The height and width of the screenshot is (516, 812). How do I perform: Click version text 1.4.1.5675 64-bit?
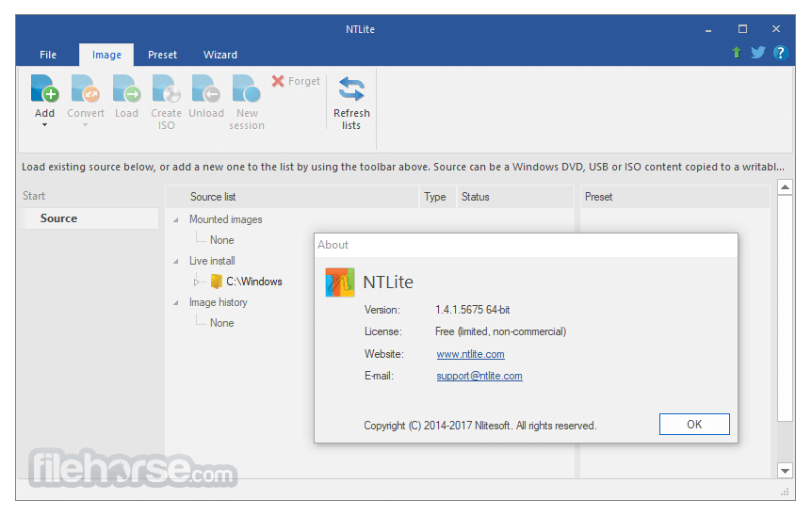pyautogui.click(x=472, y=310)
